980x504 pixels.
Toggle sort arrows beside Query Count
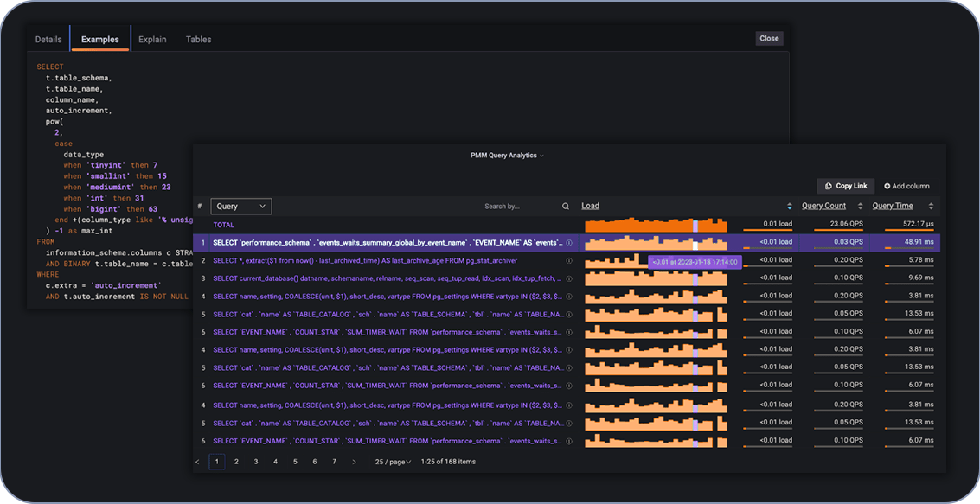[x=860, y=206]
